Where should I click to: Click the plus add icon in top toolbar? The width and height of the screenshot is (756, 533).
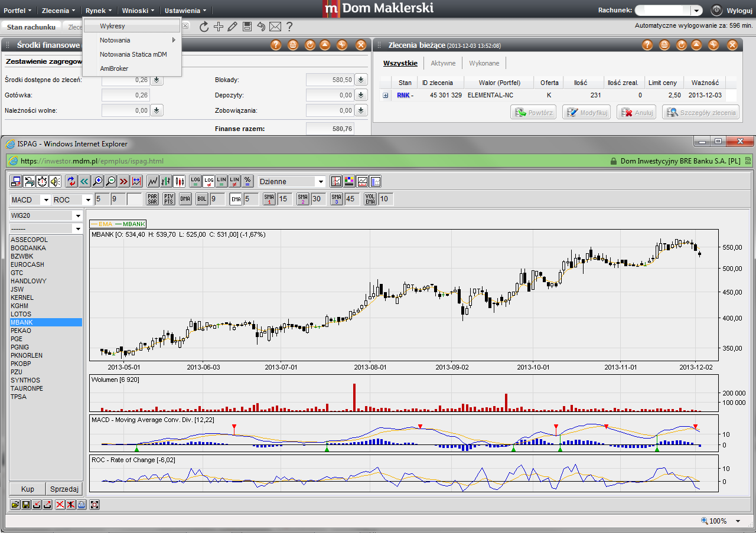219,26
